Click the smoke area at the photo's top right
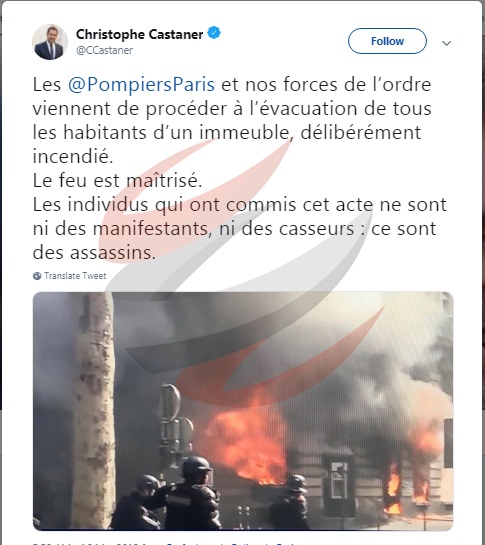 pyautogui.click(x=400, y=330)
